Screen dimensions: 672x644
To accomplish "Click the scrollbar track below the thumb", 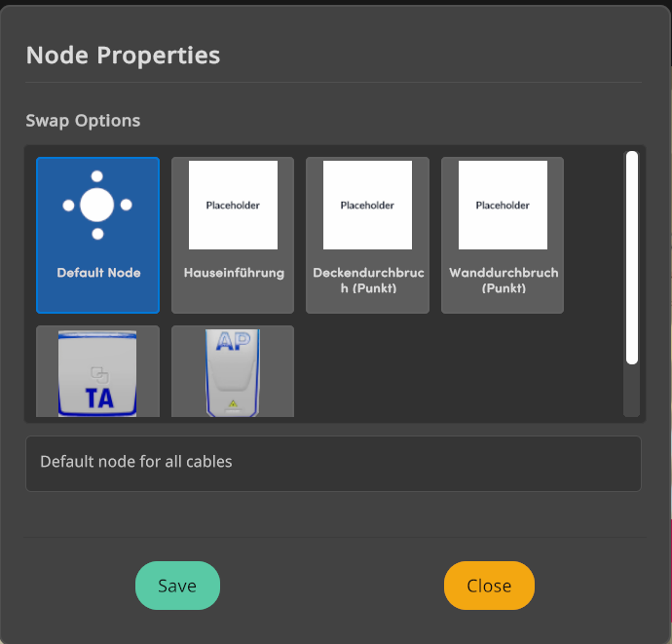I will (x=632, y=392).
